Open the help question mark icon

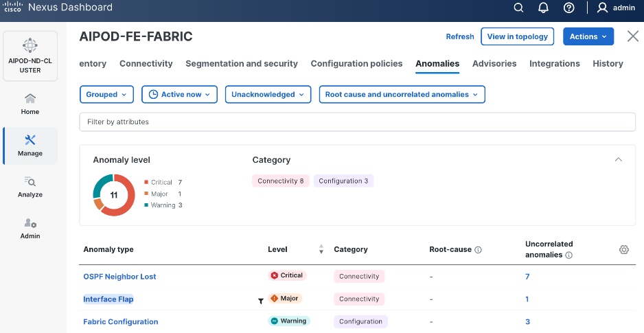[x=568, y=8]
